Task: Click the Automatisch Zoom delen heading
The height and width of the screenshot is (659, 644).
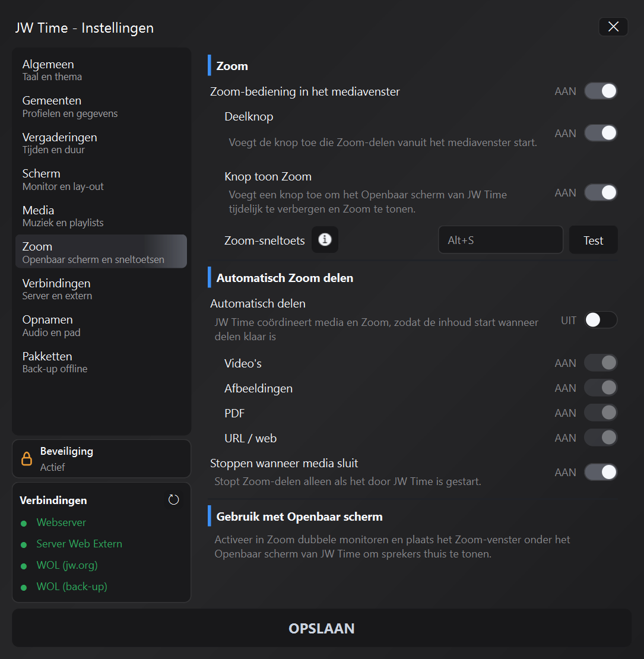Action: point(284,278)
